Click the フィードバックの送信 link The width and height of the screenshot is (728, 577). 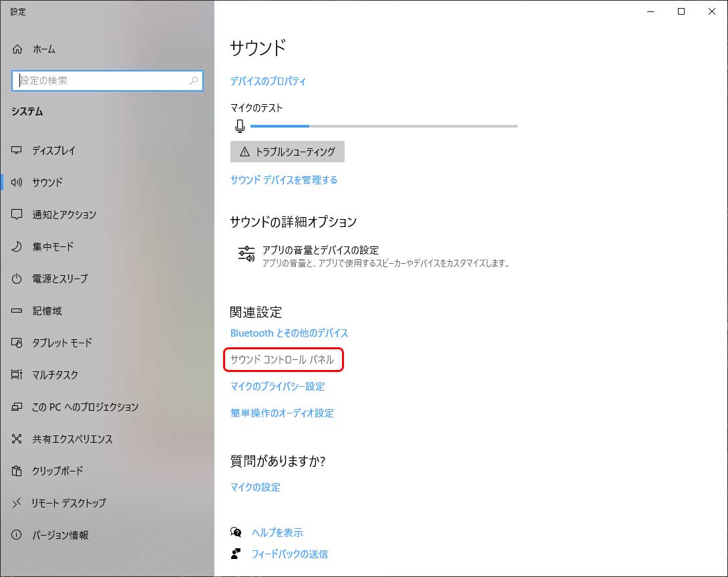click(x=290, y=554)
